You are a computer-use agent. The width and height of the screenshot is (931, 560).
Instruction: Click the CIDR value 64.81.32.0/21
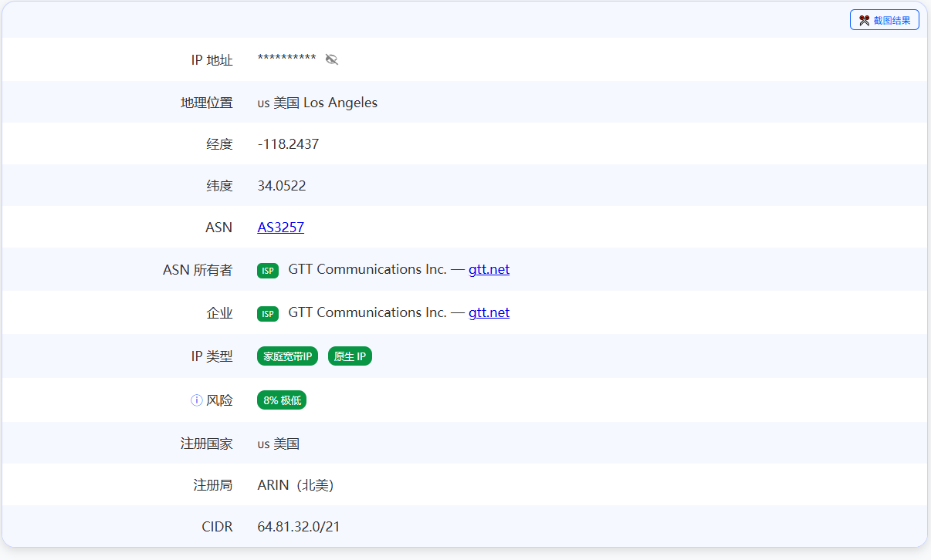coord(299,527)
